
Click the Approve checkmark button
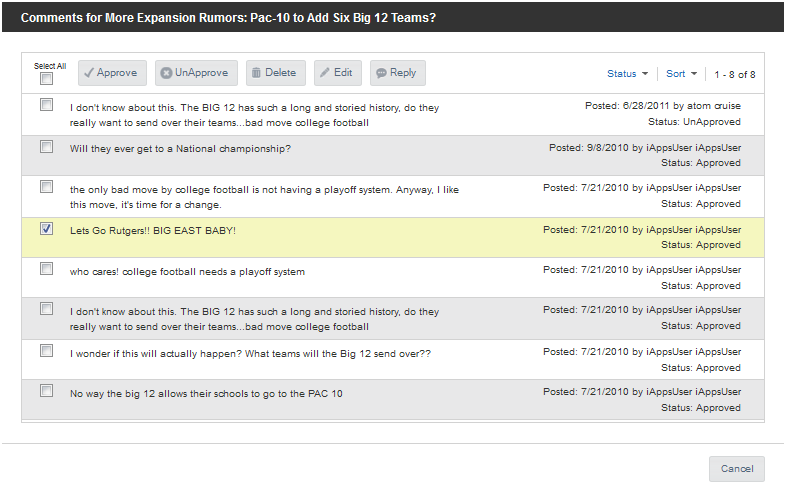tap(112, 73)
